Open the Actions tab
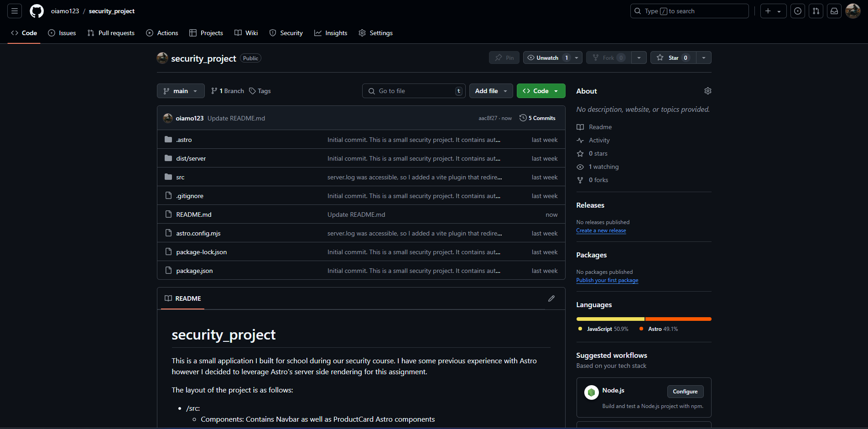Viewport: 868px width, 429px height. point(162,33)
